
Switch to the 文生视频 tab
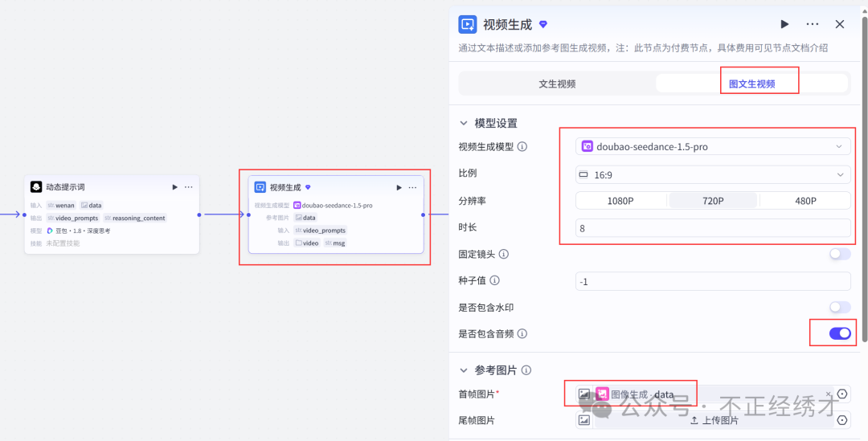(558, 84)
